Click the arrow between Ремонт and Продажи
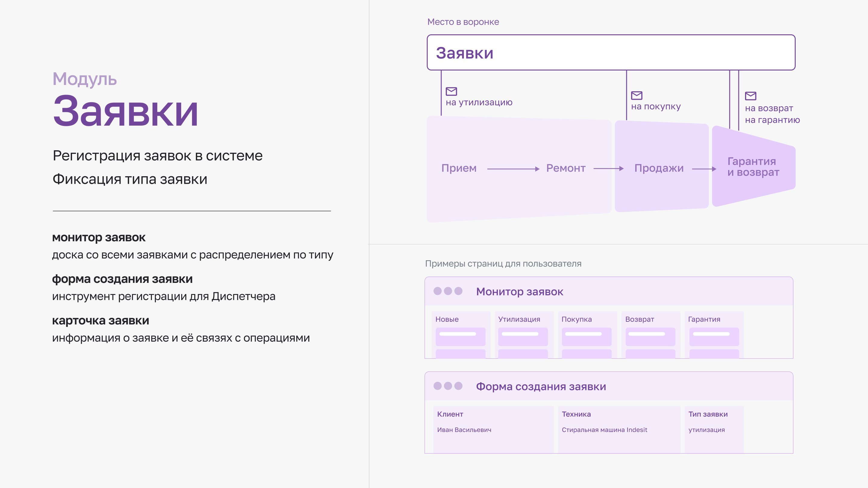This screenshot has height=488, width=868. 608,168
